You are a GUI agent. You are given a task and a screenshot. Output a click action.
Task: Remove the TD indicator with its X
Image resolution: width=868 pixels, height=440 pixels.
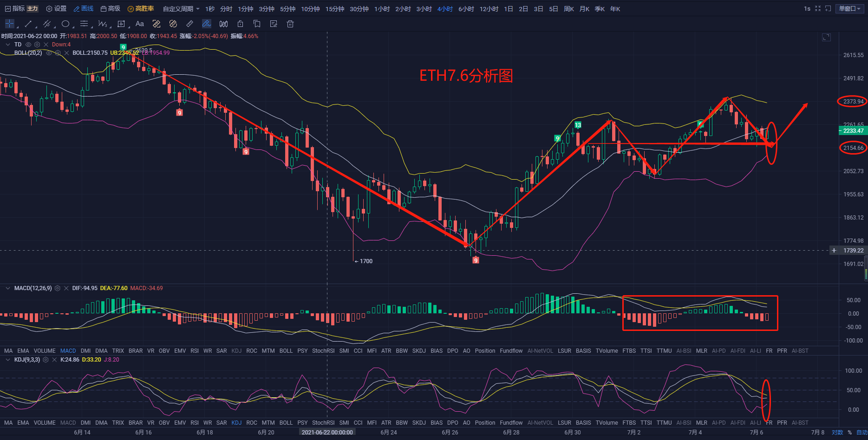(x=46, y=45)
